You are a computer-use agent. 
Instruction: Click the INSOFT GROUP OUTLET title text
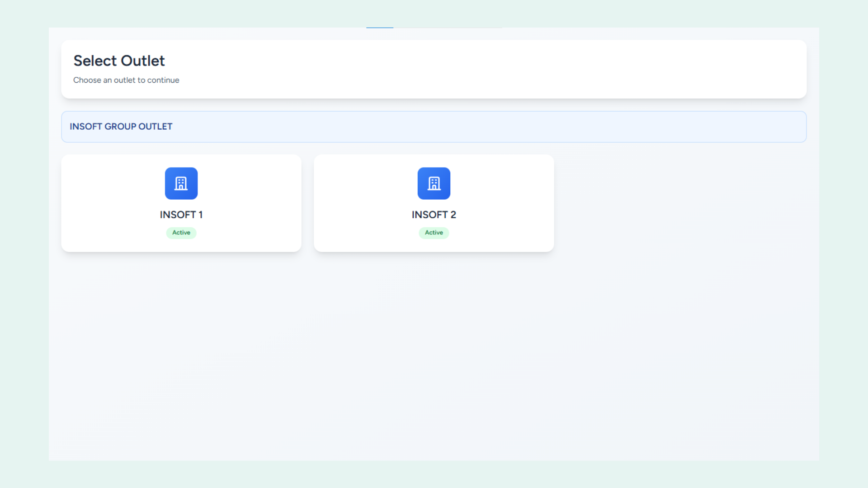point(121,127)
